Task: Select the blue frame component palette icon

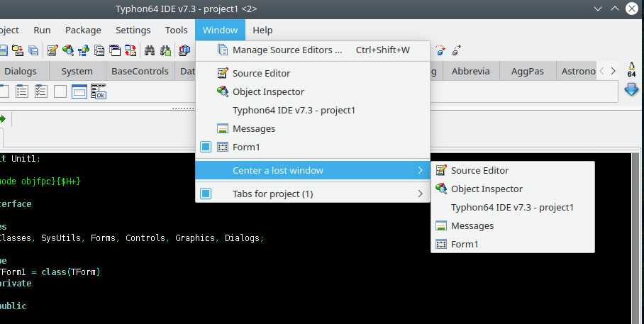Action: tap(79, 91)
